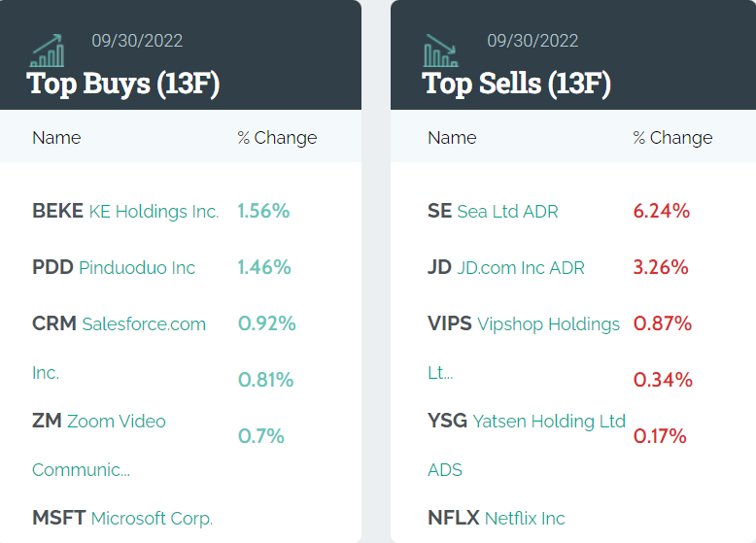Image resolution: width=756 pixels, height=543 pixels.
Task: Click the rising chart icon beside Top Buys
Action: (48, 51)
